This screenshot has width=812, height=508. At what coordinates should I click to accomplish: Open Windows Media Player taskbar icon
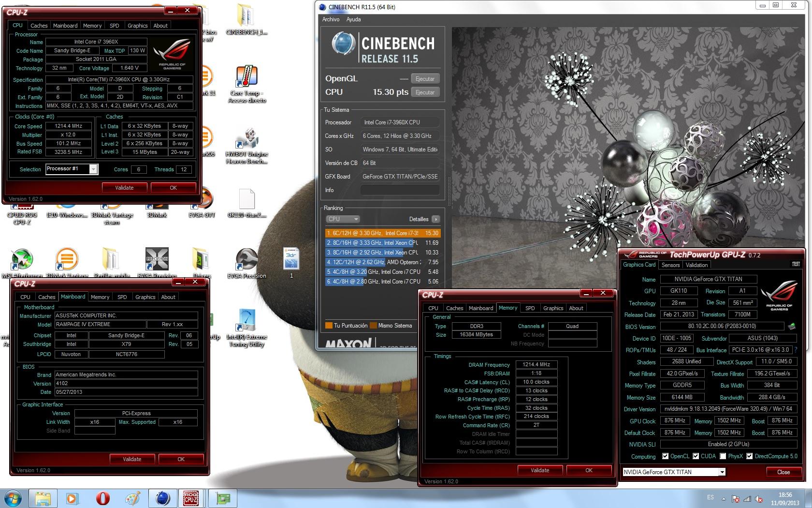click(72, 498)
